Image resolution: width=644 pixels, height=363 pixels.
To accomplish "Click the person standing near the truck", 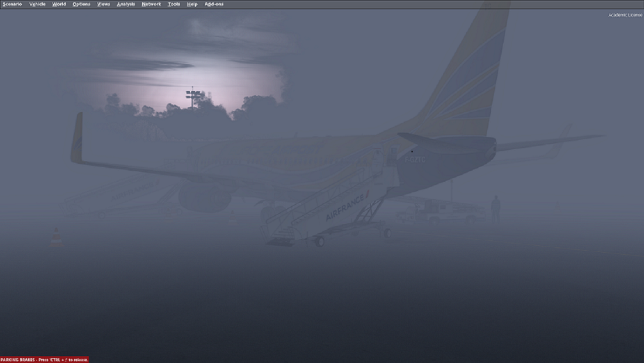I will click(x=496, y=209).
